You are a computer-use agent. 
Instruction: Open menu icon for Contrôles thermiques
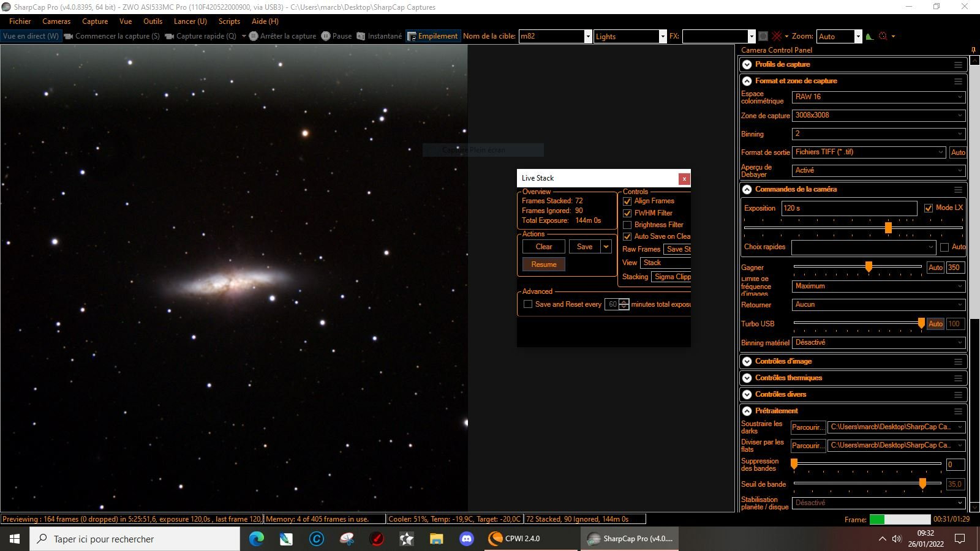[958, 378]
